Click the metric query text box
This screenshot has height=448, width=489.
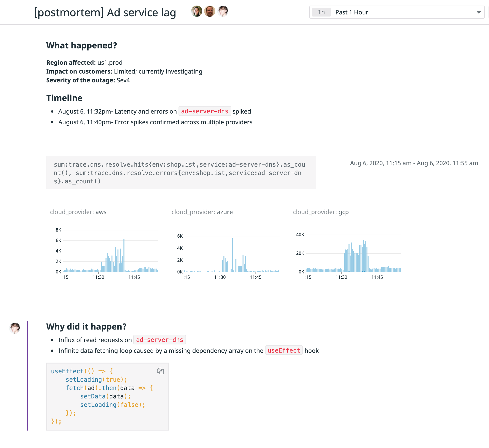tap(181, 173)
